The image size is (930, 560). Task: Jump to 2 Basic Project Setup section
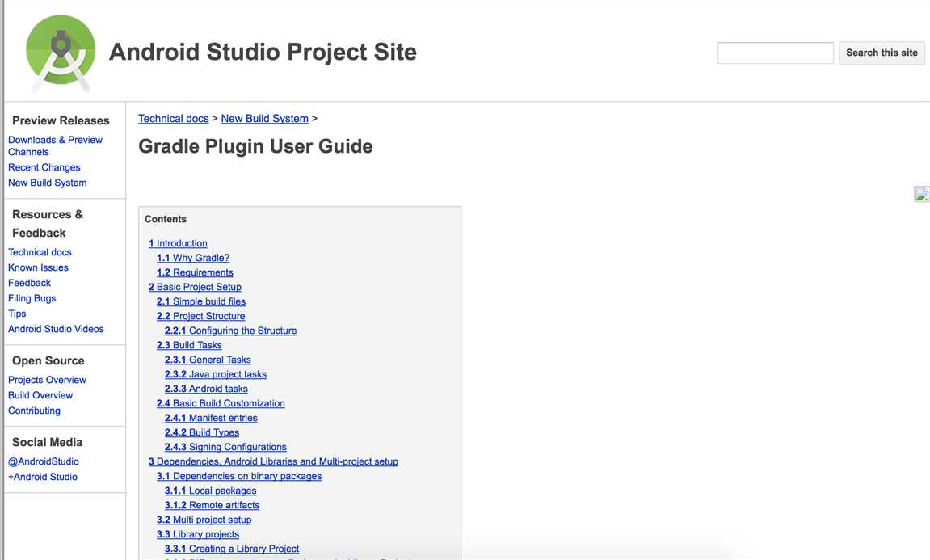[195, 287]
